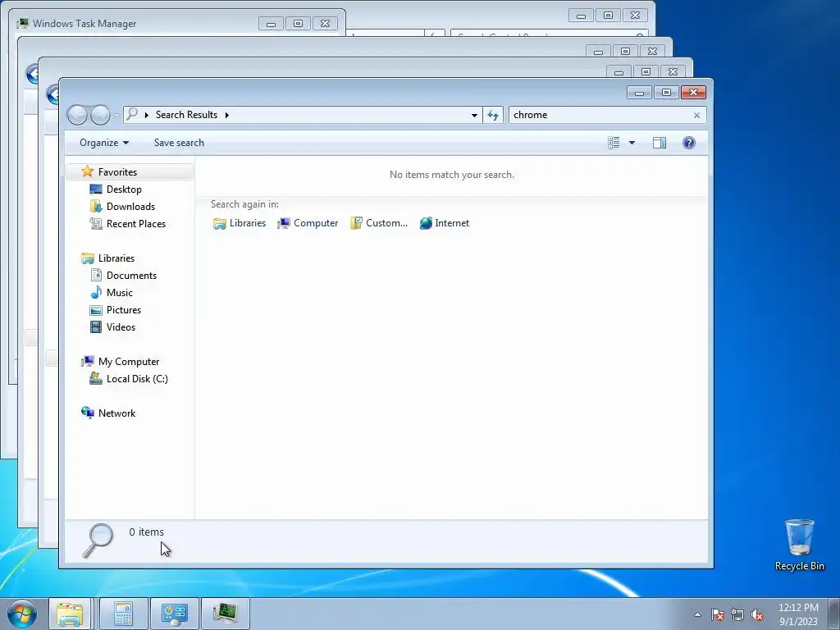Screen dimensions: 840x630
Task: Open the address bar history dropdown
Action: point(474,115)
